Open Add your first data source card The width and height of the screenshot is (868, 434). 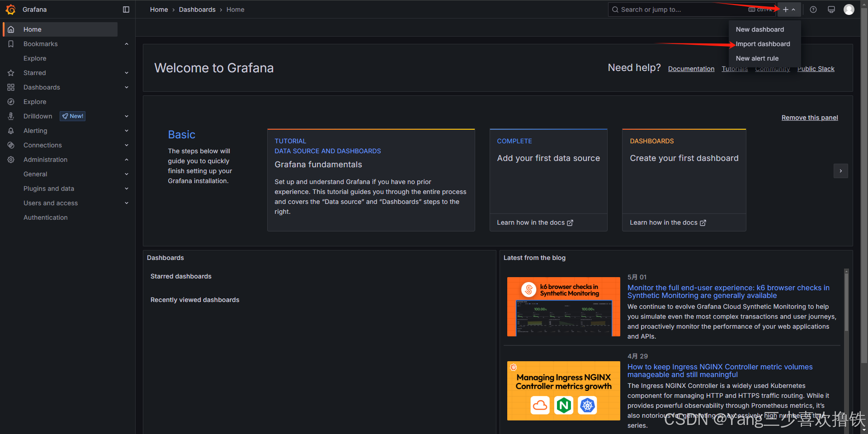click(548, 180)
